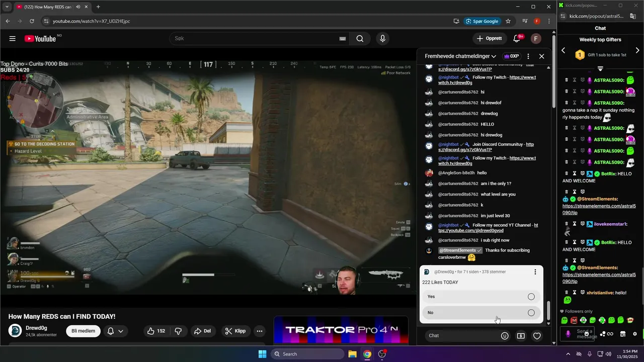The height and width of the screenshot is (362, 644).
Task: Open Kick channel shop icon
Action: pyautogui.click(x=622, y=334)
